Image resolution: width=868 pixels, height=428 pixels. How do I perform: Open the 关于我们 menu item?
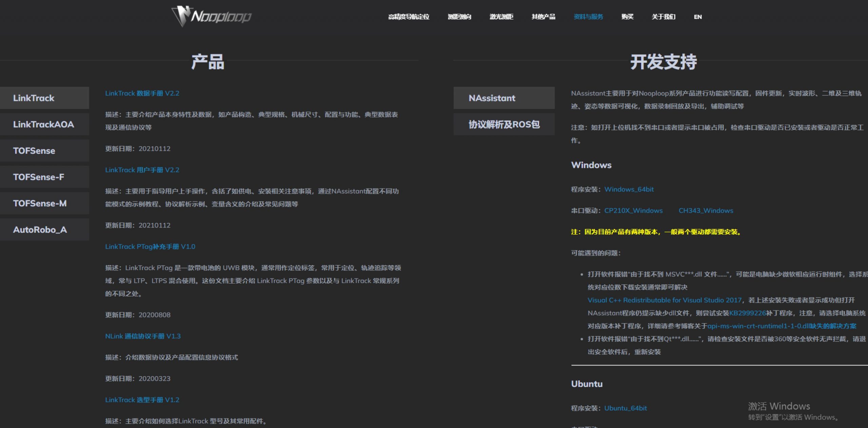tap(663, 17)
